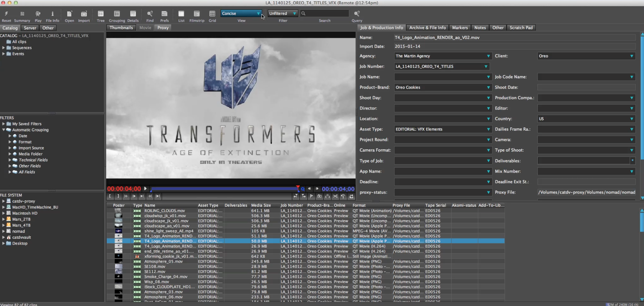Viewport: 644px width, 306px height.
Task: Select All clips in the catalog
Action: click(x=19, y=42)
